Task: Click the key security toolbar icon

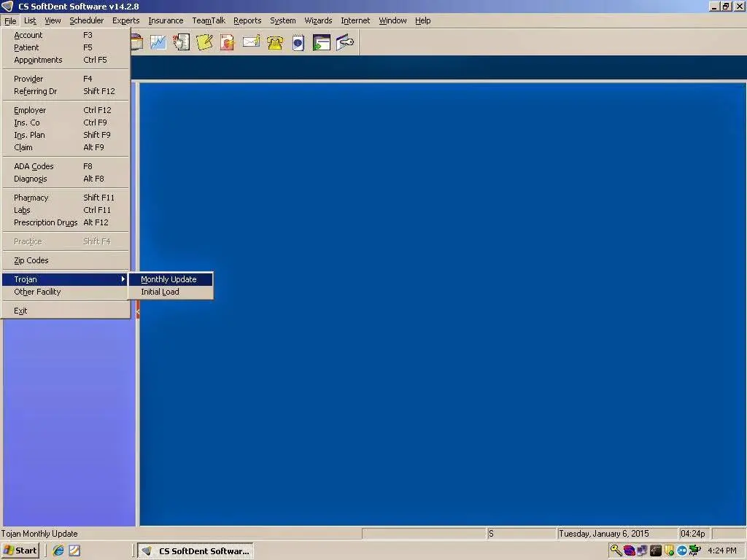Action: click(345, 42)
